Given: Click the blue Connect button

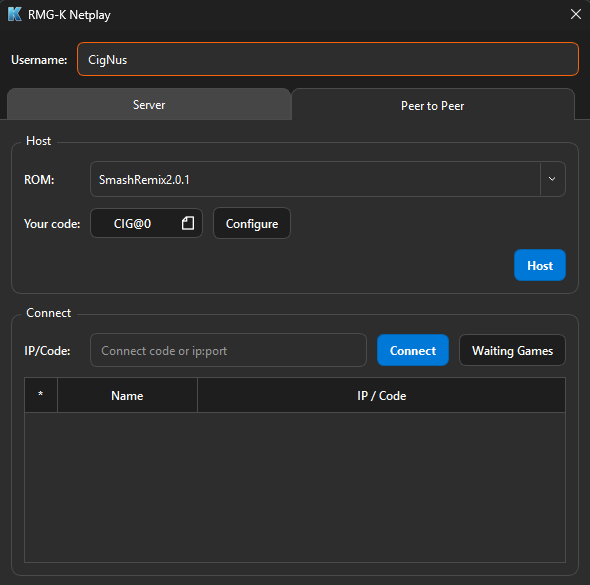Looking at the screenshot, I should click(413, 350).
